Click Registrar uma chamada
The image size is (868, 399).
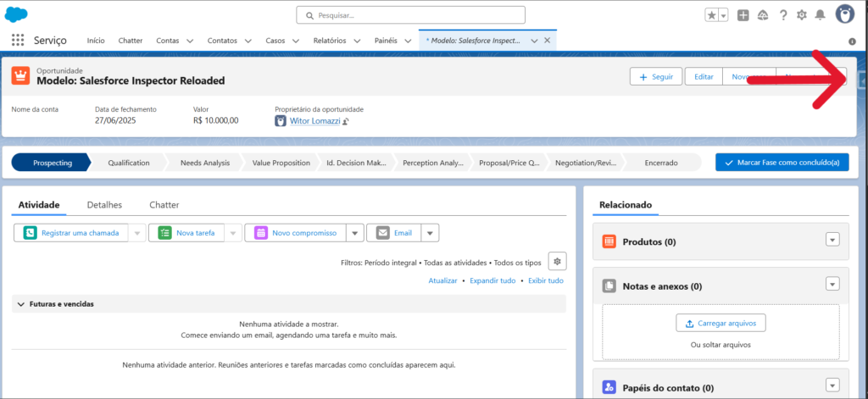71,233
